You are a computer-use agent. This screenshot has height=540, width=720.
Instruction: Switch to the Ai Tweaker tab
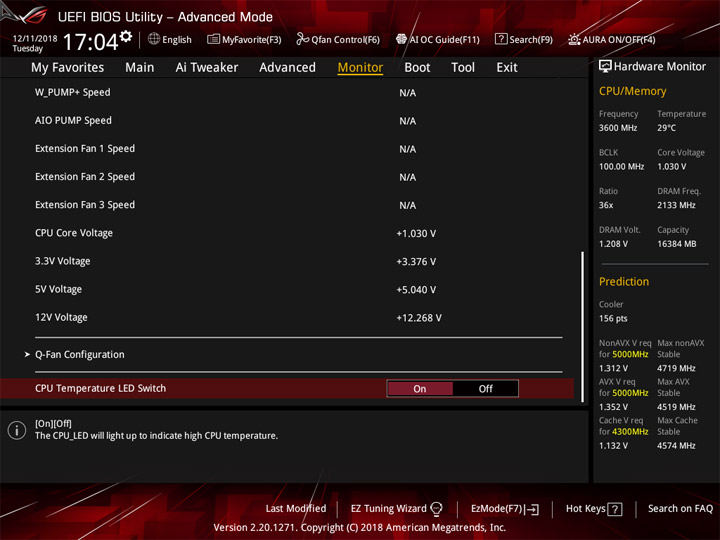[207, 68]
